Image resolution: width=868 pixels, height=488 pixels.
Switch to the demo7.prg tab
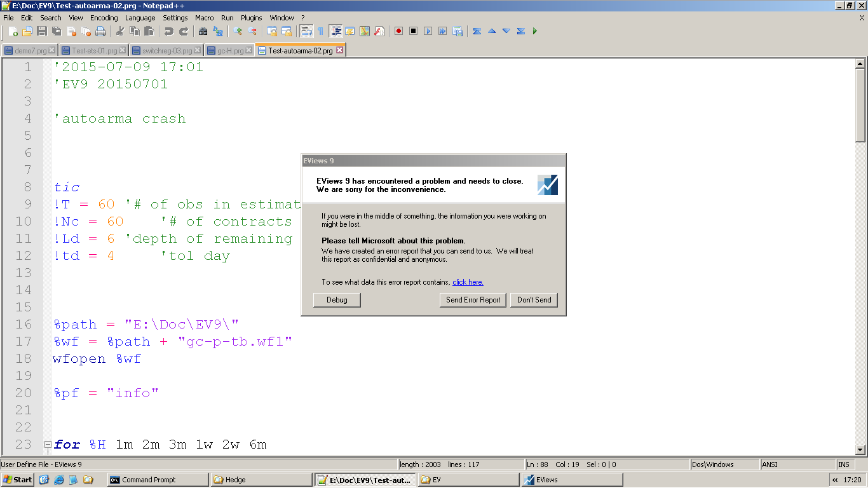tap(30, 50)
